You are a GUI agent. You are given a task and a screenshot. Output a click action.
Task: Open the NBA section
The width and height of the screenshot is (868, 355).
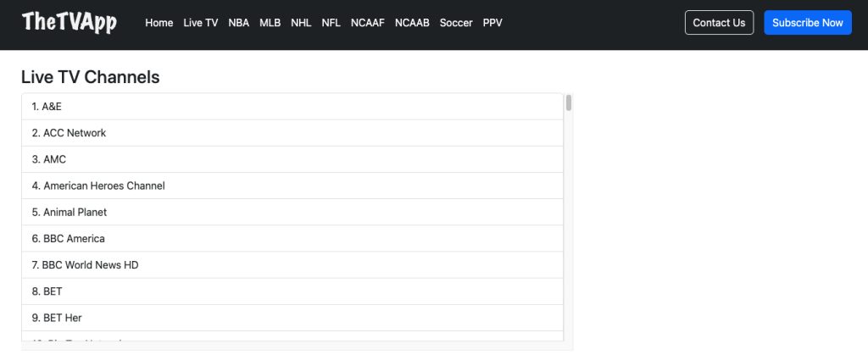239,23
